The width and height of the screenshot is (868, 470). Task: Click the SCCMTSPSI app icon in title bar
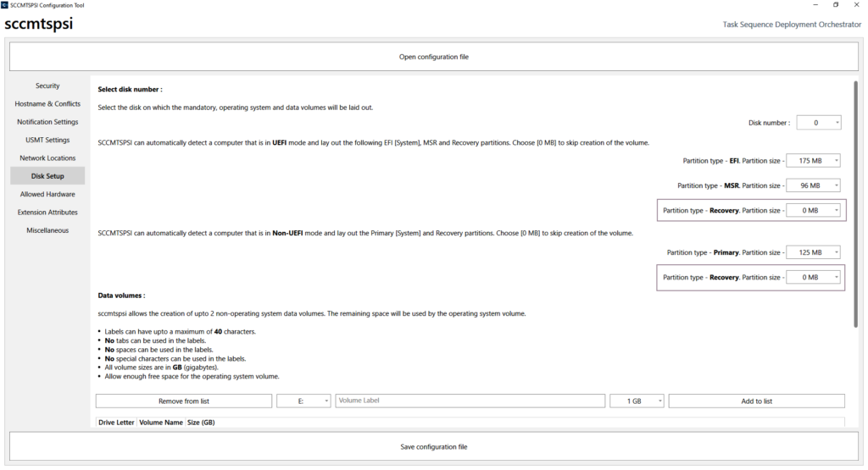pyautogui.click(x=5, y=5)
